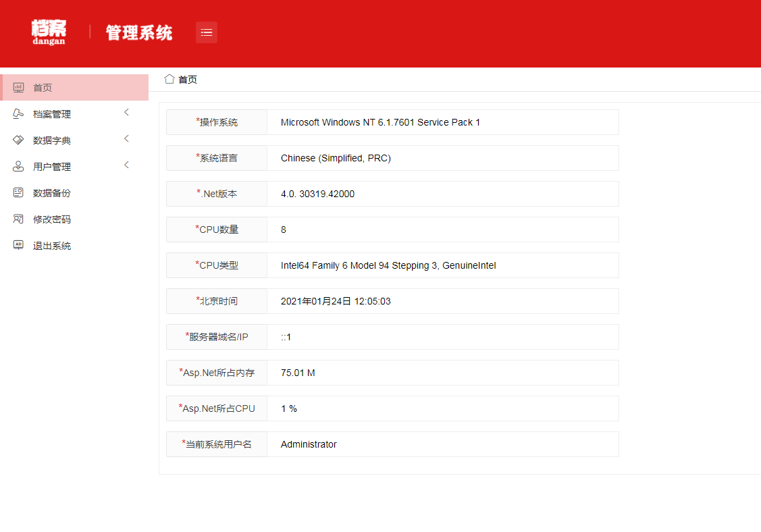
Task: Click the 管理系统 header title
Action: pyautogui.click(x=139, y=32)
